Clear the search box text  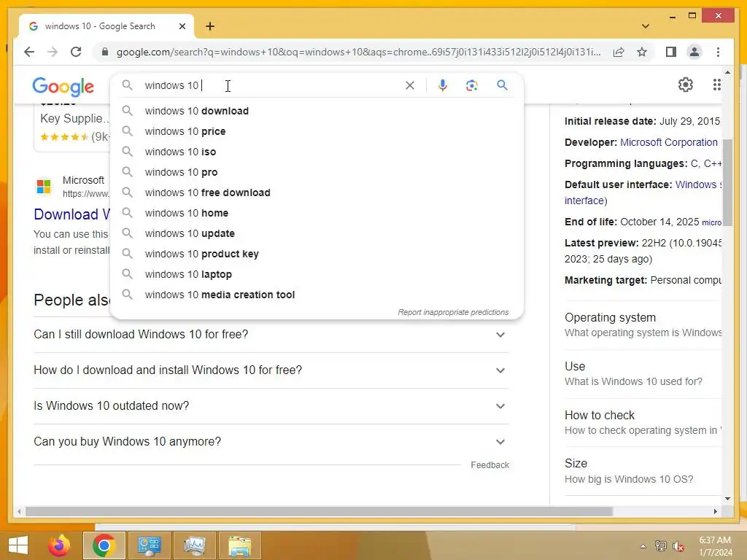pyautogui.click(x=410, y=85)
